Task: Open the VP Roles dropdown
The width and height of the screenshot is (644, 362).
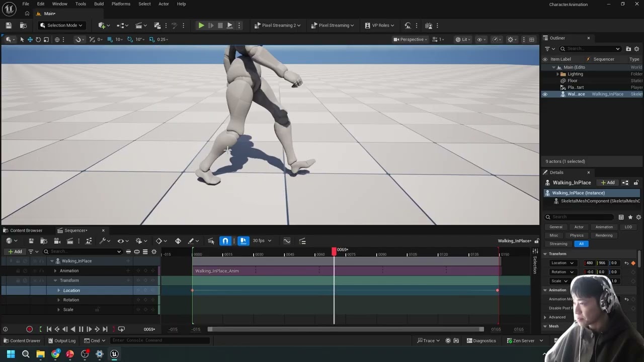Action: point(379,25)
